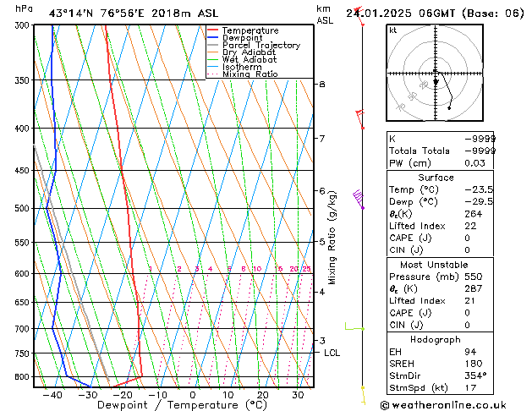The width and height of the screenshot is (532, 411).
Task: Click the station coordinates title text
Action: click(x=134, y=14)
